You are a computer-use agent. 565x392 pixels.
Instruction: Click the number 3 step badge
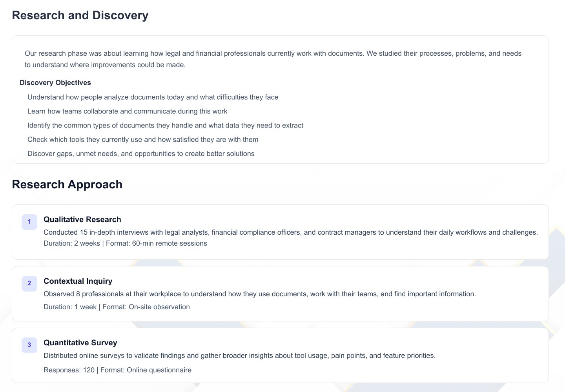tap(29, 345)
